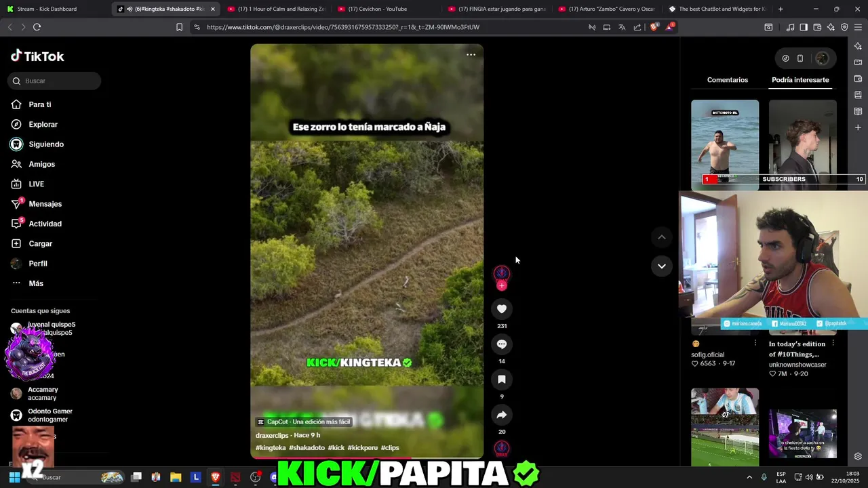Follow draxerclips with the red plus badge

502,285
